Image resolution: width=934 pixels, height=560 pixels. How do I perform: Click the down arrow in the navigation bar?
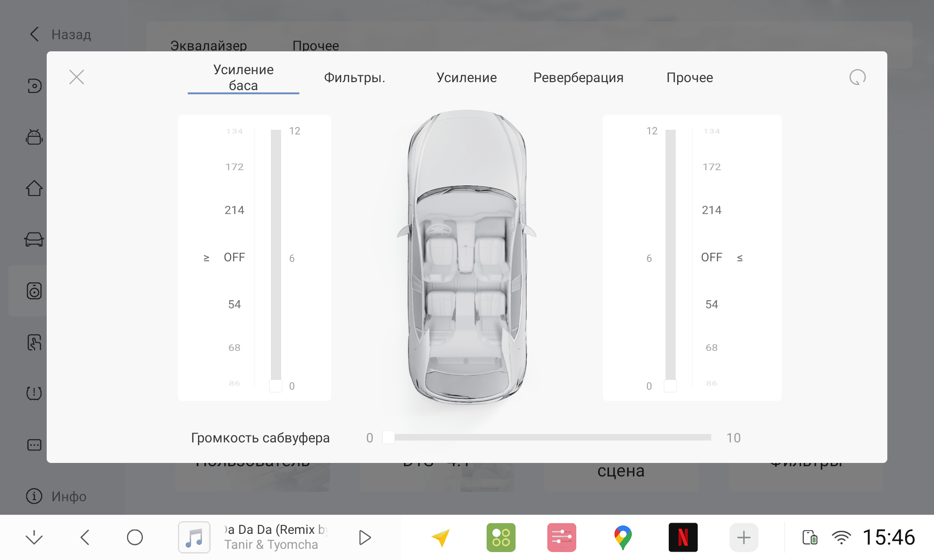point(34,537)
